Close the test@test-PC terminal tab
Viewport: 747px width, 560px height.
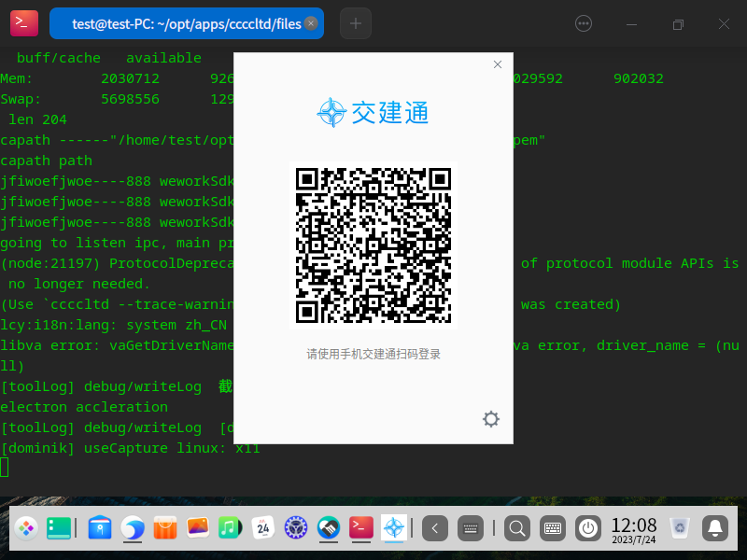pyautogui.click(x=311, y=23)
